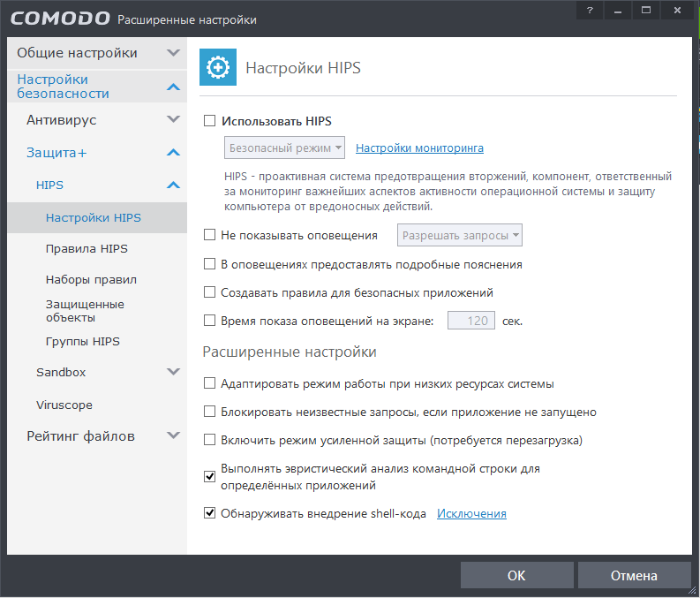Collapse the Защита+ section chevron

coord(173,152)
